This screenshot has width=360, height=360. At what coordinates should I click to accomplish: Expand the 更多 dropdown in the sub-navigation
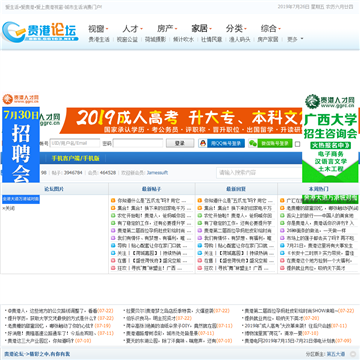pos(295,39)
